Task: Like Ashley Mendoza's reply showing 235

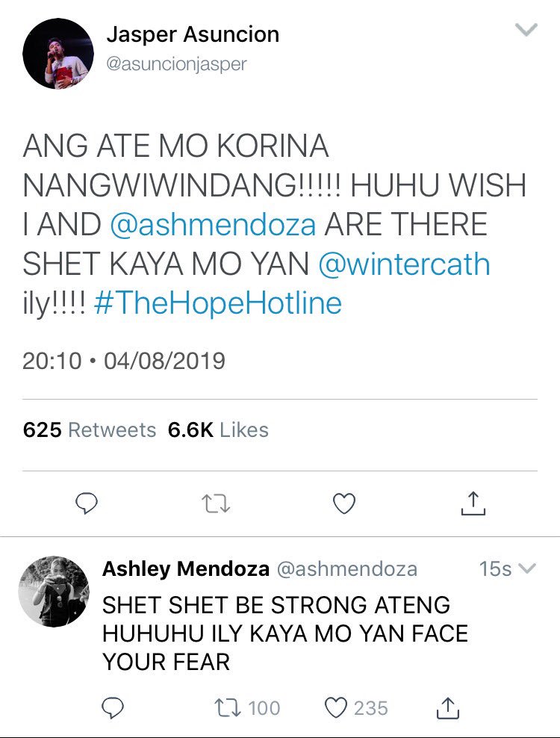Action: coord(357,708)
